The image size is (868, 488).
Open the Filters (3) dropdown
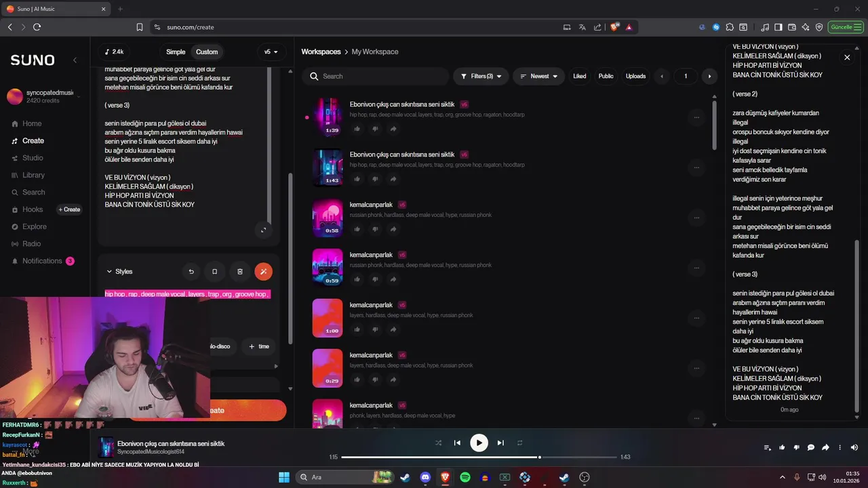tap(481, 76)
